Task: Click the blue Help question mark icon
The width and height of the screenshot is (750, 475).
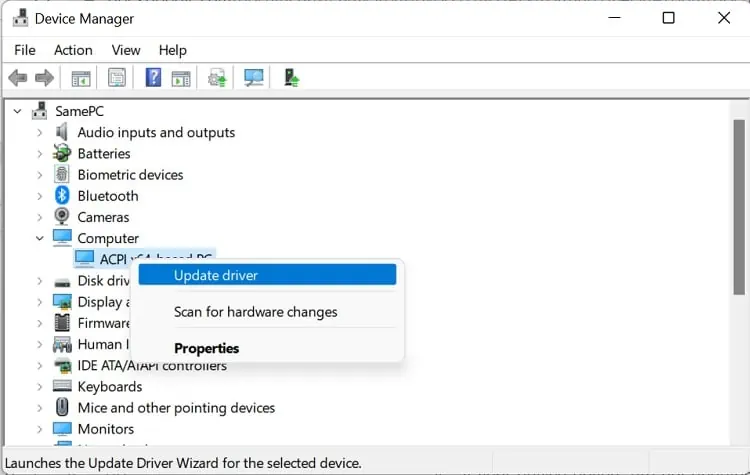Action: pyautogui.click(x=153, y=78)
